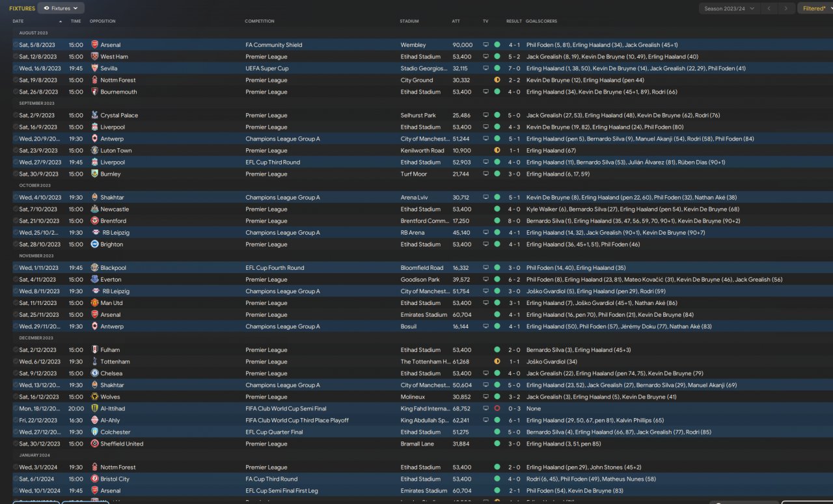Click the green win indicator for Brentford
The image size is (833, 504).
pos(497,220)
